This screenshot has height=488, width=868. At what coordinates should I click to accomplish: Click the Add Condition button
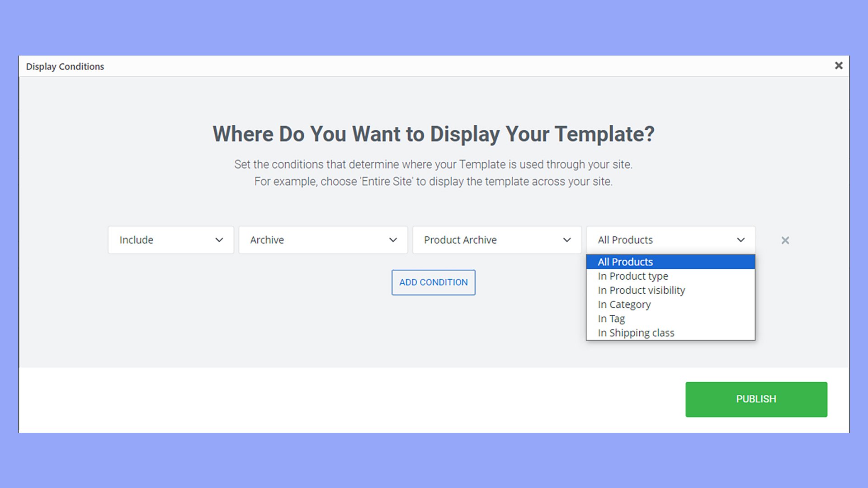[433, 282]
